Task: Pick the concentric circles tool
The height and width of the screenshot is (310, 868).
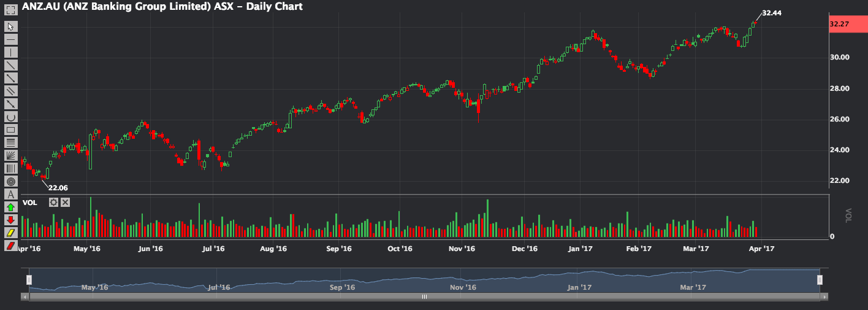Action: click(x=10, y=181)
